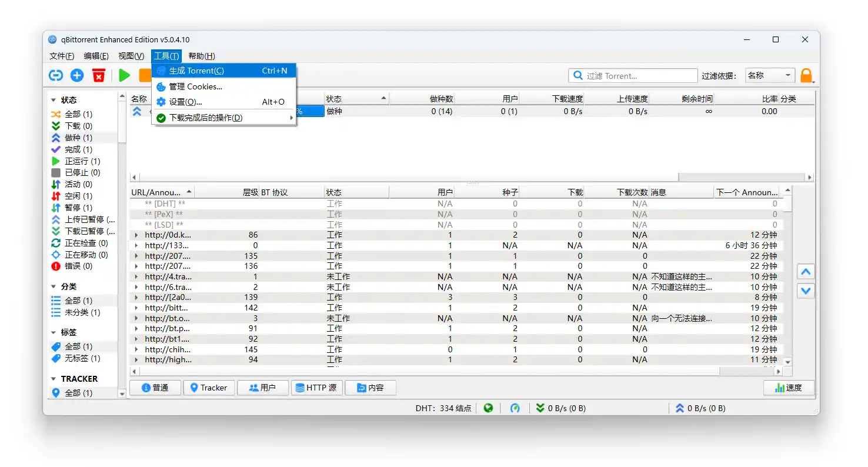Expand the http://0d.k... tracker row
Image resolution: width=868 pixels, height=467 pixels.
click(137, 235)
